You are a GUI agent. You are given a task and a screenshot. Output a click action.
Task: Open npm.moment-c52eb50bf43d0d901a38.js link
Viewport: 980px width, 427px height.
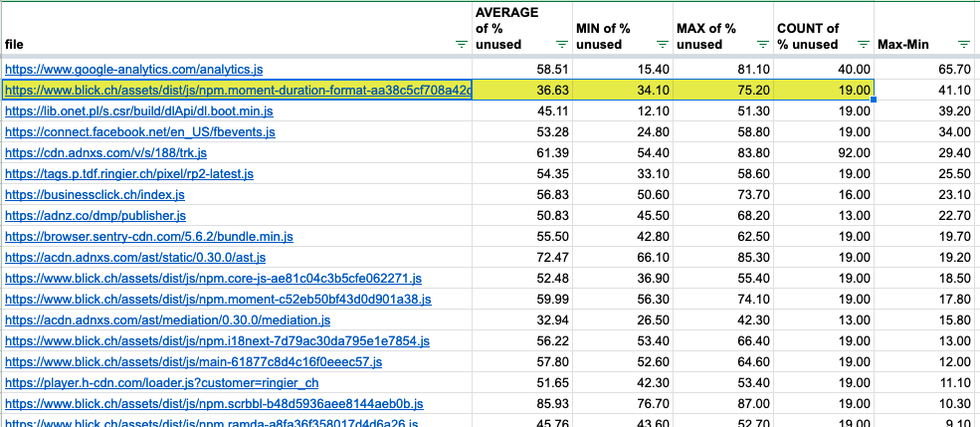[218, 300]
